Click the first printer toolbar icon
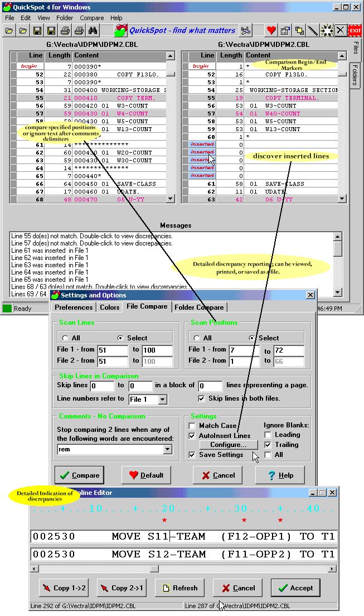364x616 pixels. pos(65,31)
